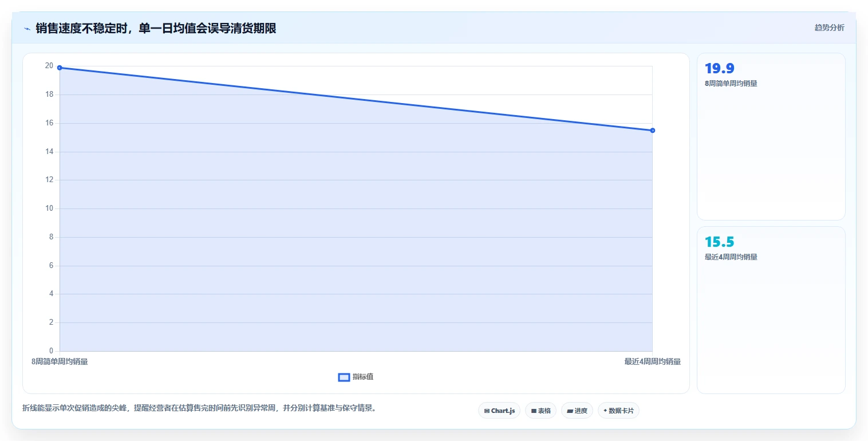Click the description text below the chart
This screenshot has height=441, width=868.
pyautogui.click(x=199, y=408)
